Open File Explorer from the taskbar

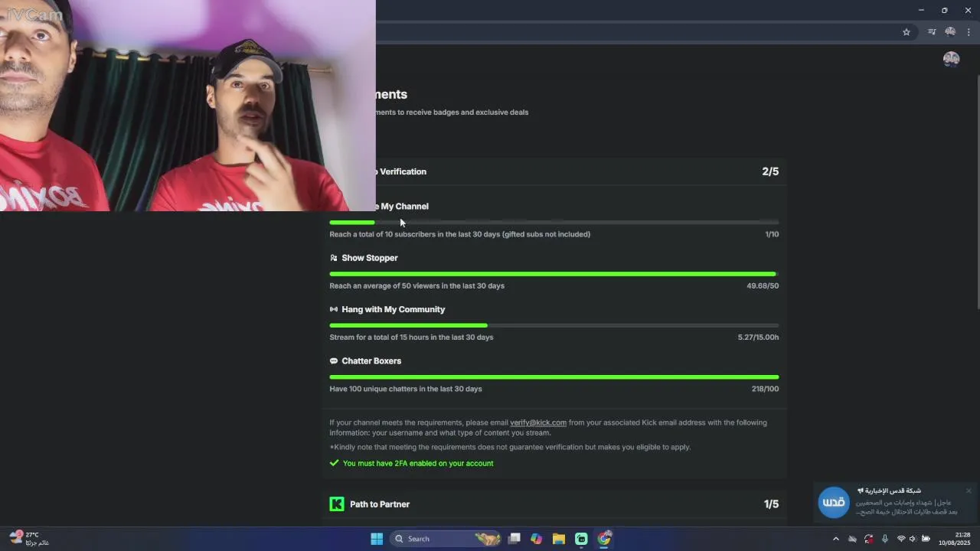559,539
